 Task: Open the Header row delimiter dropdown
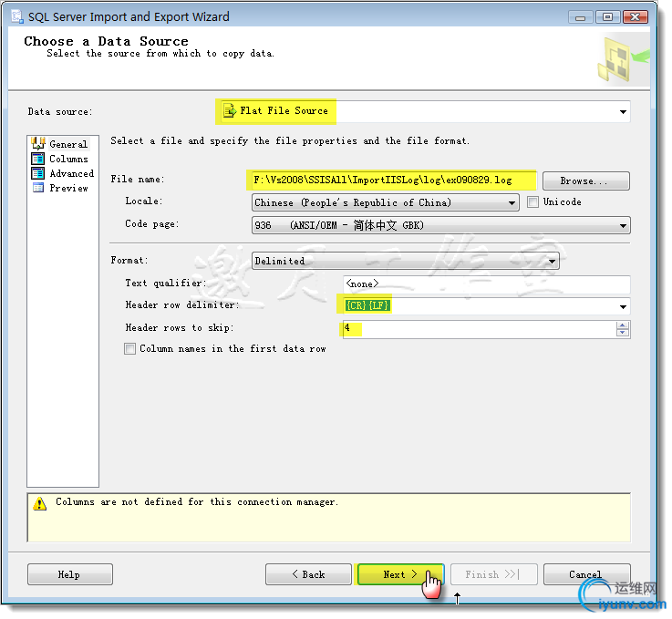tap(623, 307)
